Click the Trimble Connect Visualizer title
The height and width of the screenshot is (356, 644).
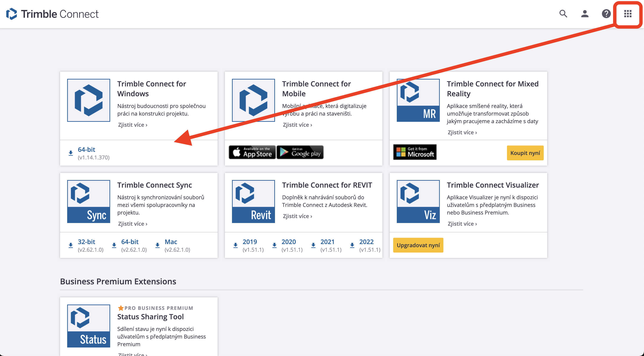click(x=493, y=185)
